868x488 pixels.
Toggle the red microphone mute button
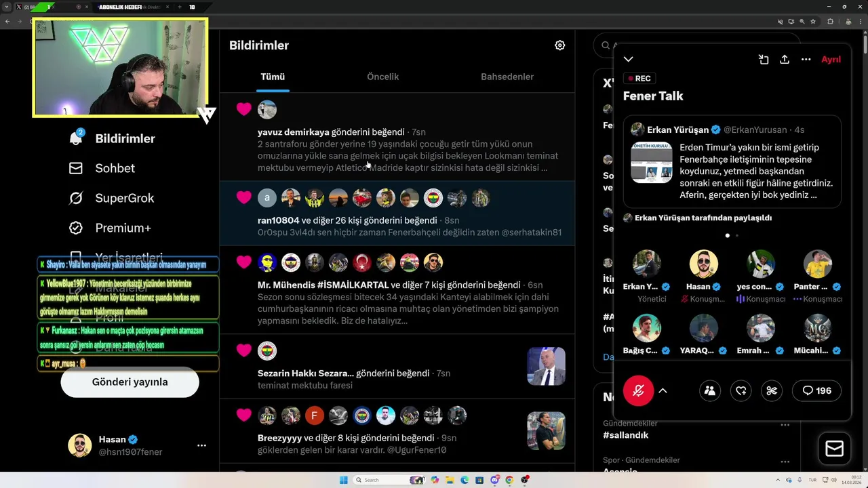638,390
